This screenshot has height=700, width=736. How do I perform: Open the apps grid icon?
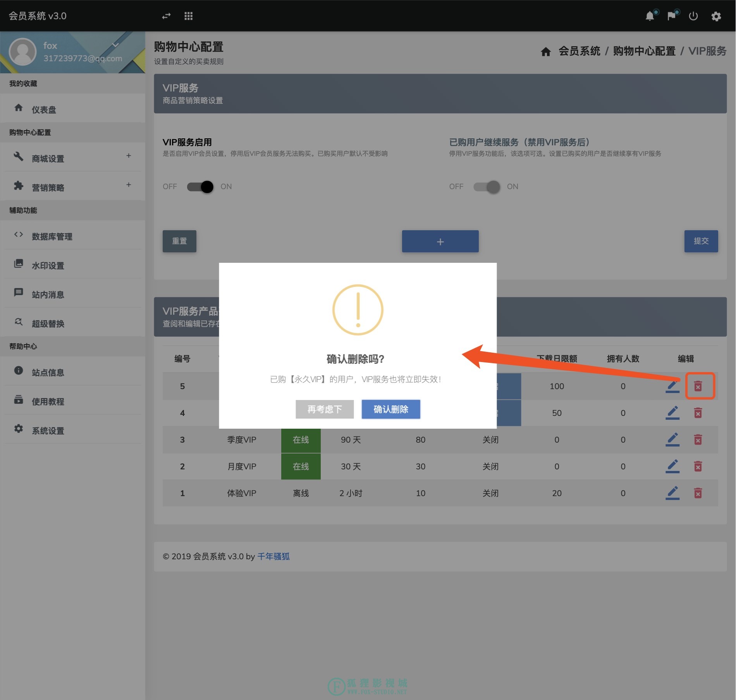[189, 16]
